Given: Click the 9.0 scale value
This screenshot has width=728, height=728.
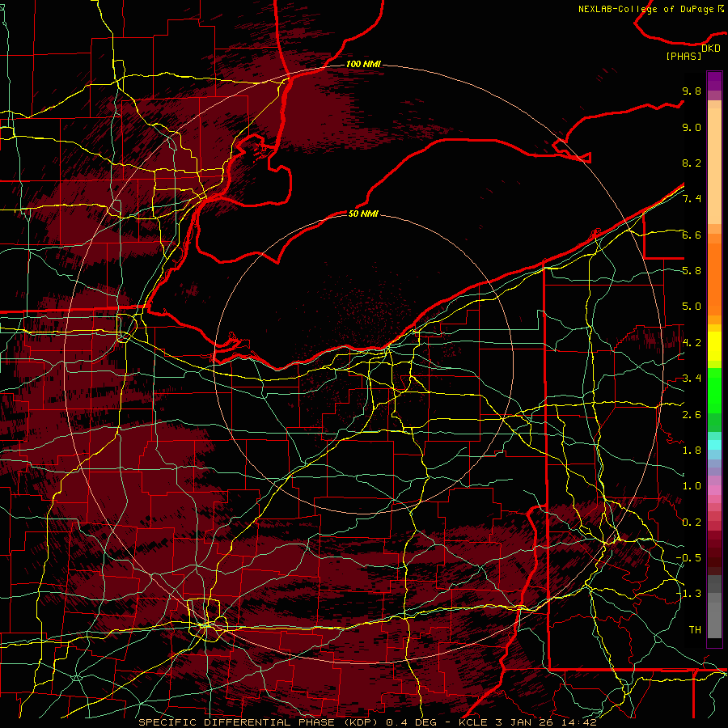Looking at the screenshot, I should [x=692, y=127].
